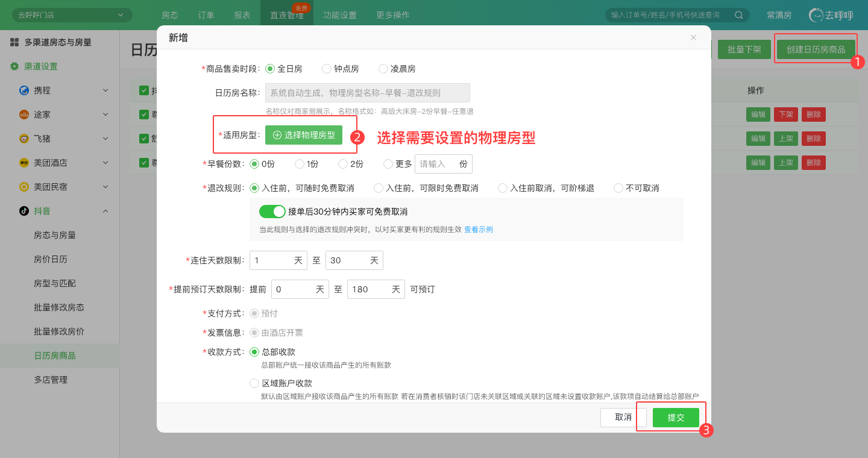This screenshot has width=868, height=458.
Task: Click the search magnifier icon
Action: [x=739, y=15]
